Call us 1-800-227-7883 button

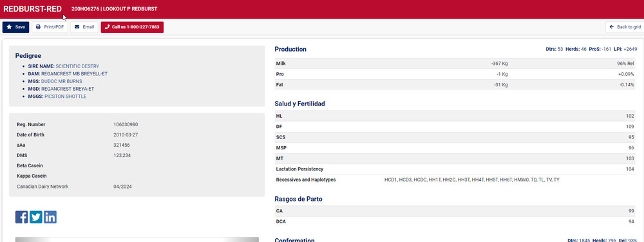point(132,27)
